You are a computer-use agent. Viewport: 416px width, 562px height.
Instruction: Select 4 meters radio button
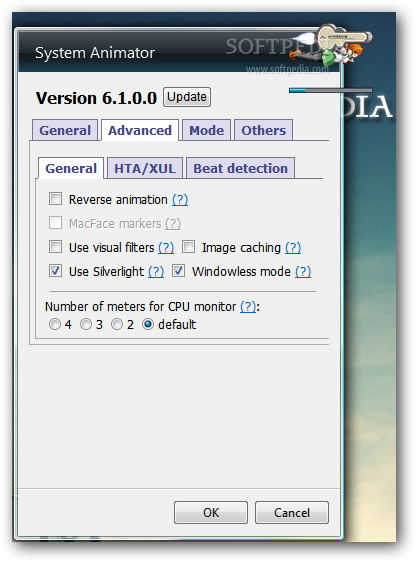(55, 324)
